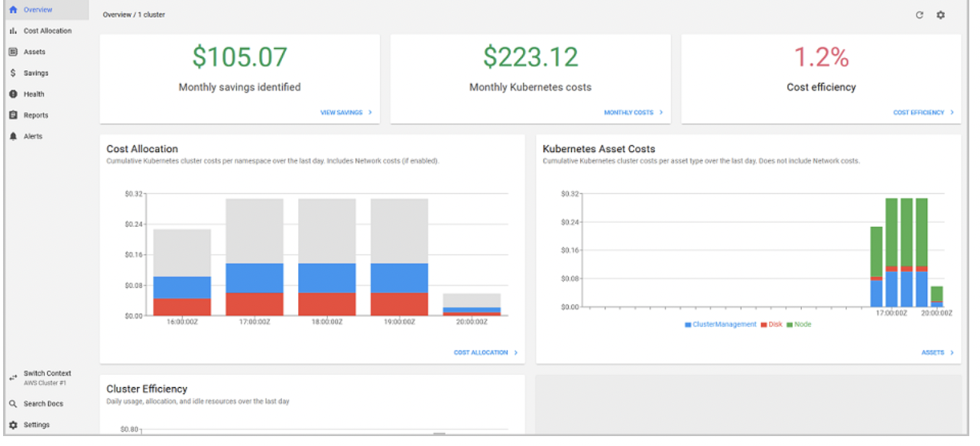Refresh the dashboard with the circular-arrow icon

tap(920, 15)
